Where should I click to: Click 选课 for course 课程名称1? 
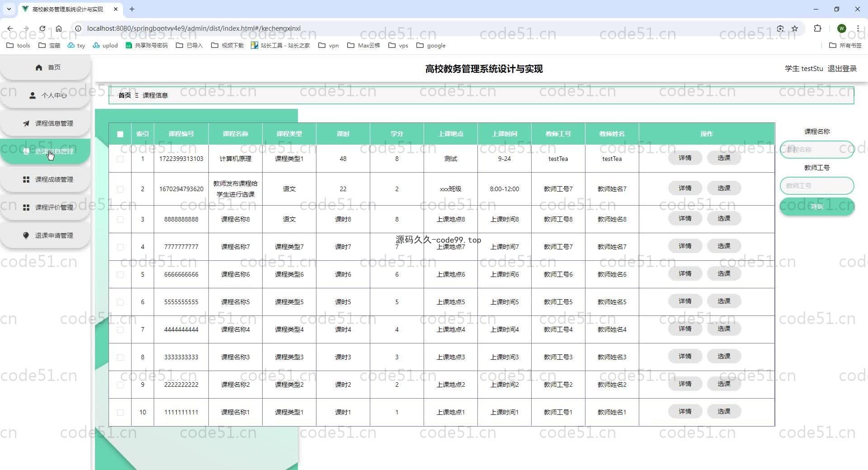pos(724,411)
